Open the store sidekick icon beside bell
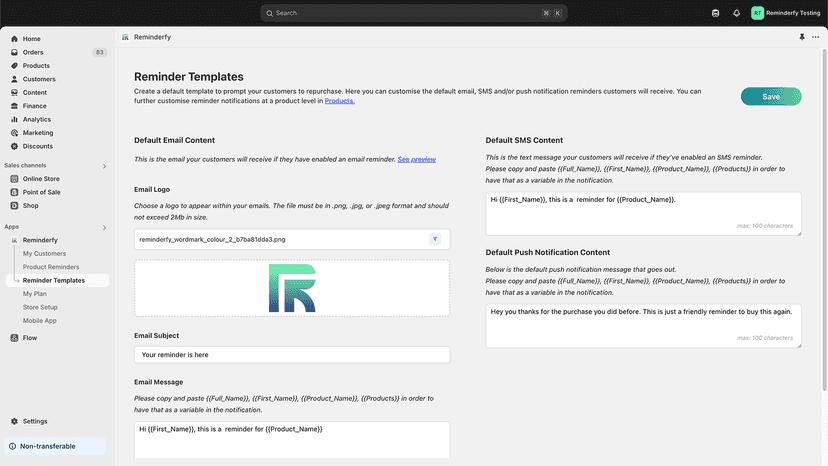 [x=715, y=13]
